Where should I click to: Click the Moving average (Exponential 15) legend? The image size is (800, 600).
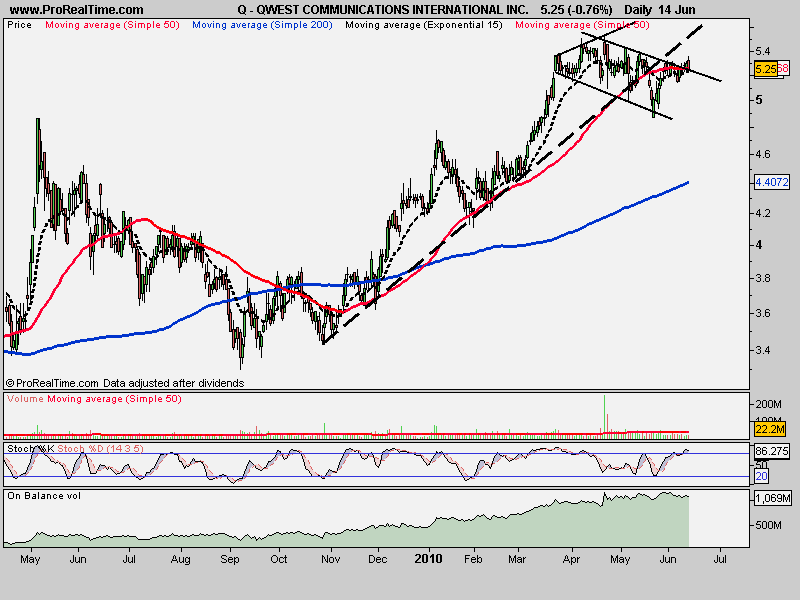(x=423, y=24)
